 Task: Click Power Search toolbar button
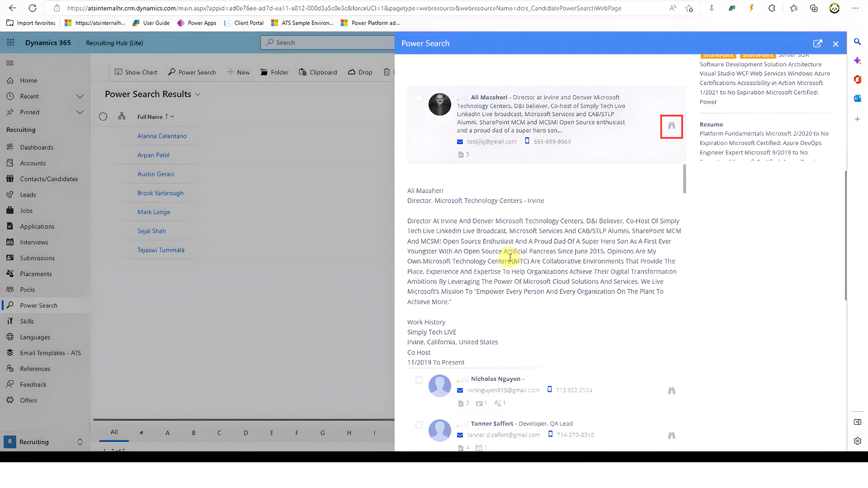coord(192,72)
